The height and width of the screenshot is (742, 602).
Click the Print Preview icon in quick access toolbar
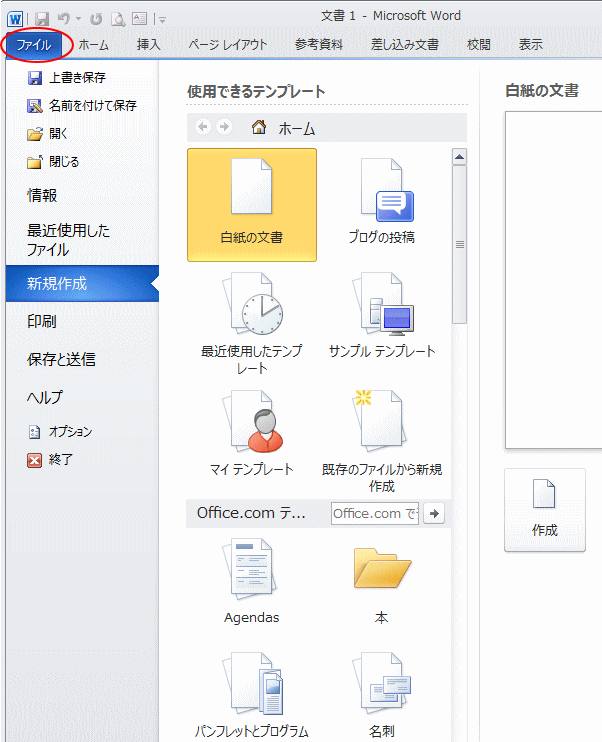pyautogui.click(x=118, y=19)
